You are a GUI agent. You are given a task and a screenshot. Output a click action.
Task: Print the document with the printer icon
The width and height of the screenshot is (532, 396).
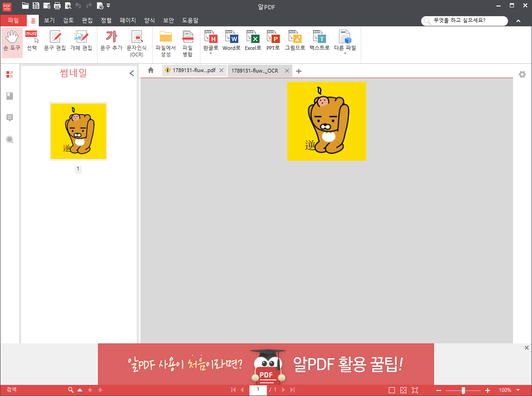[57, 6]
